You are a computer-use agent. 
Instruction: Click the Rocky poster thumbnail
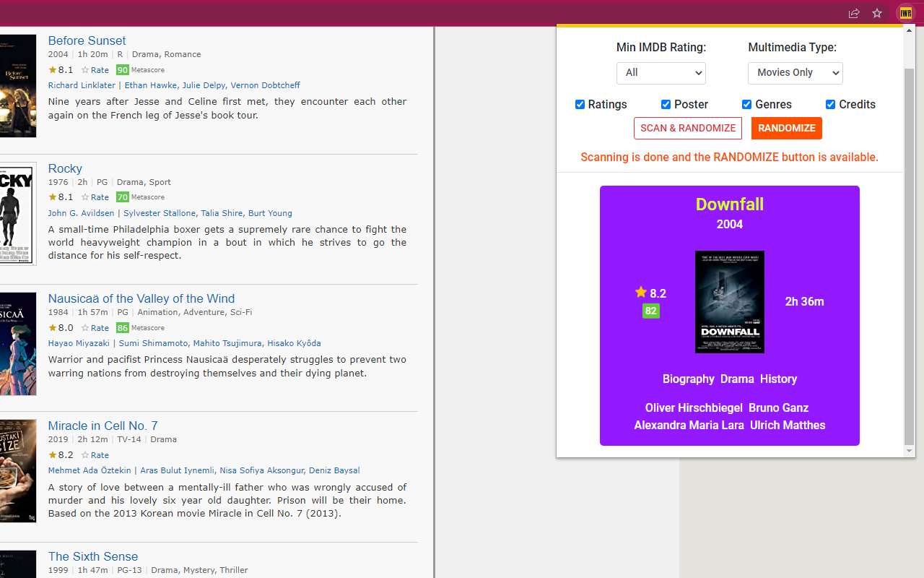(x=18, y=214)
